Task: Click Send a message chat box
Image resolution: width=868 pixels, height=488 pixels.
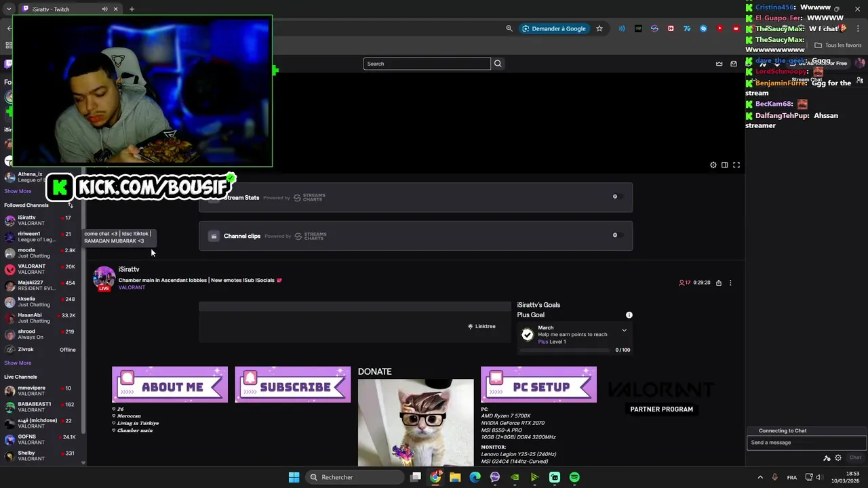Action: [x=806, y=443]
